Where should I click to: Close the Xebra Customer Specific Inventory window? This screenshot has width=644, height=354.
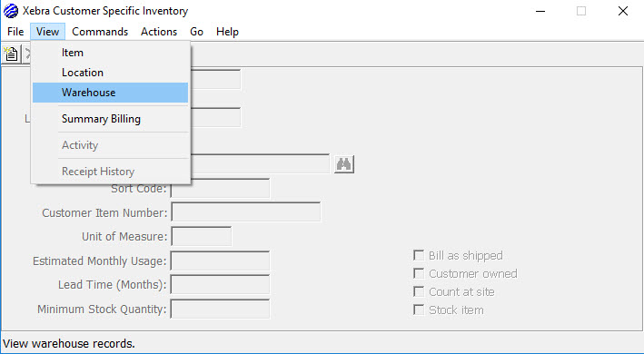[x=622, y=11]
